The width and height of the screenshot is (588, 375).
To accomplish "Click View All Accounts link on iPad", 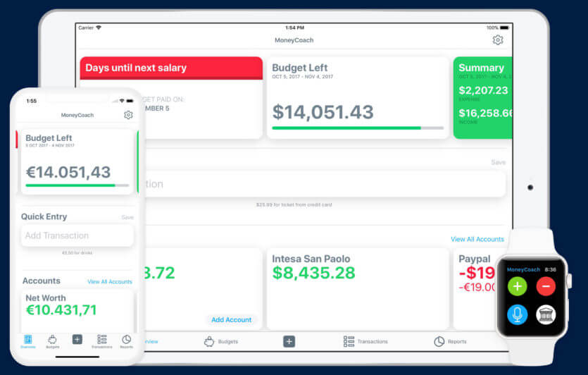I will coord(477,240).
